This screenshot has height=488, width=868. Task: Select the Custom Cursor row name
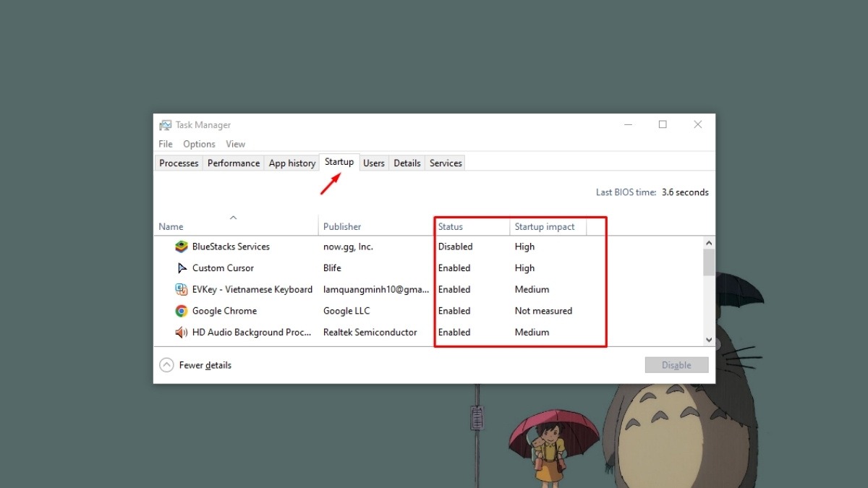click(223, 268)
